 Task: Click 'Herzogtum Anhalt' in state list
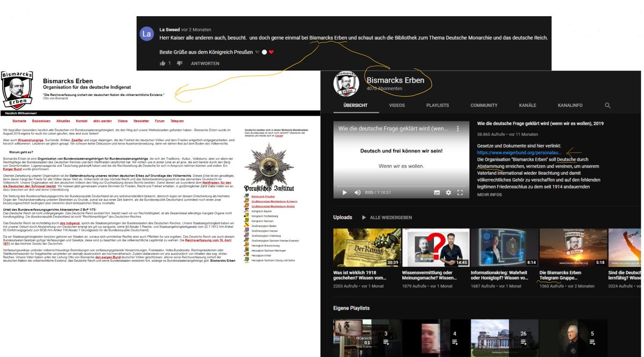click(x=261, y=255)
